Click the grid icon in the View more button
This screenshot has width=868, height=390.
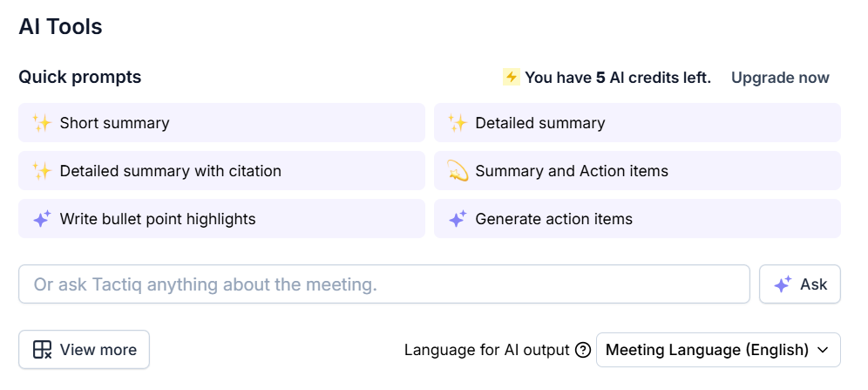coord(42,350)
